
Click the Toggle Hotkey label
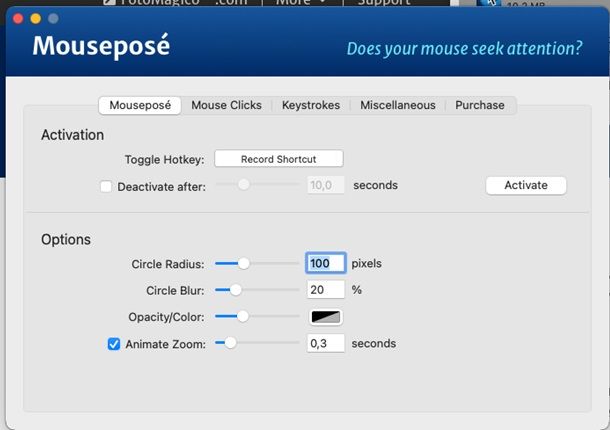164,160
